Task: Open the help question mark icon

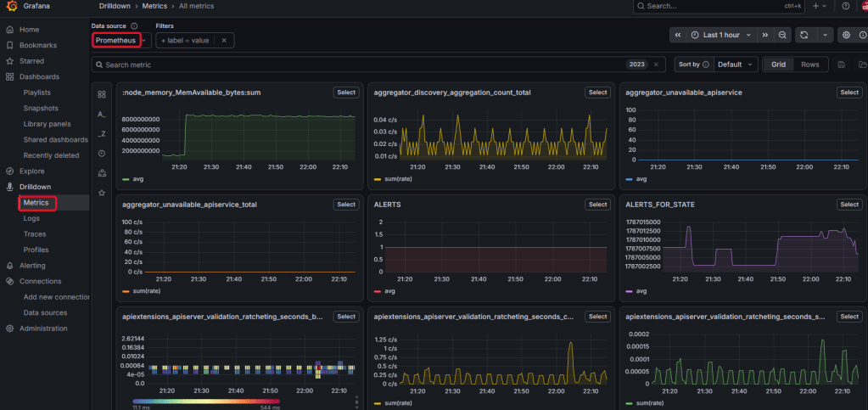Action: tap(845, 6)
